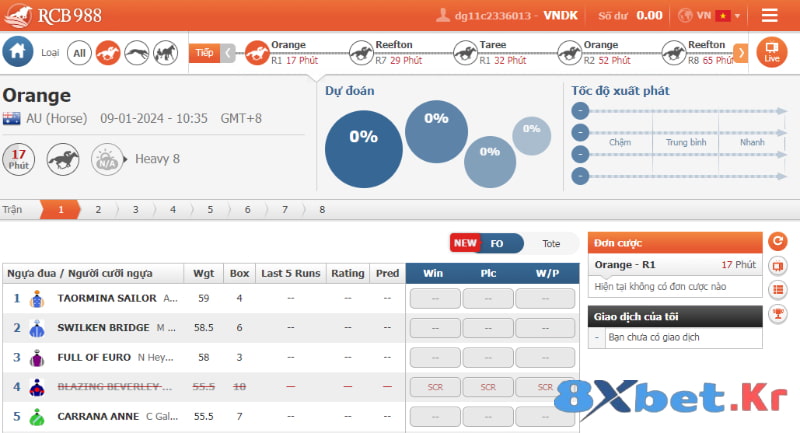The width and height of the screenshot is (800, 433).
Task: Select the All race types filter
Action: 80,53
